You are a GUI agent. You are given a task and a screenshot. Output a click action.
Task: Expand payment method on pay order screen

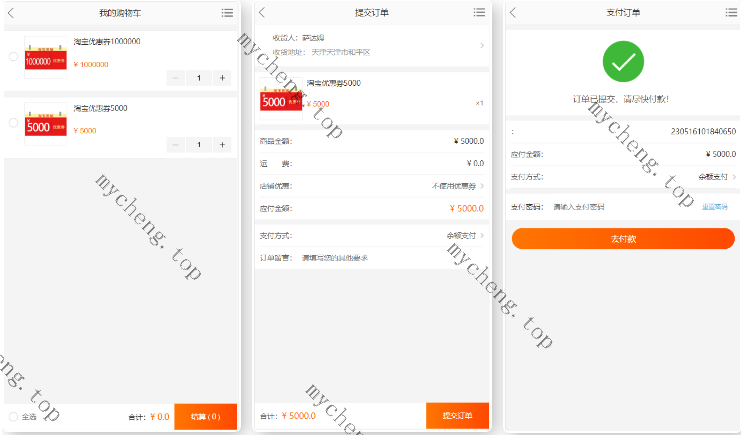click(x=623, y=177)
